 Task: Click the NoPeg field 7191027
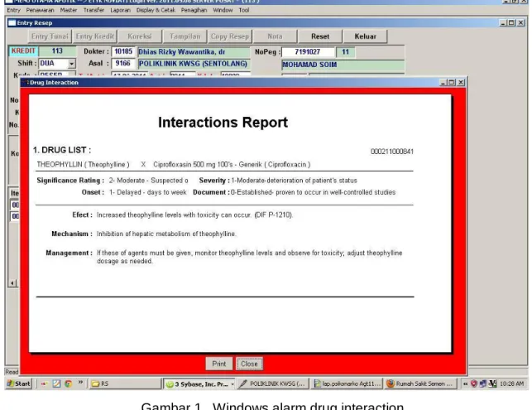pyautogui.click(x=308, y=52)
